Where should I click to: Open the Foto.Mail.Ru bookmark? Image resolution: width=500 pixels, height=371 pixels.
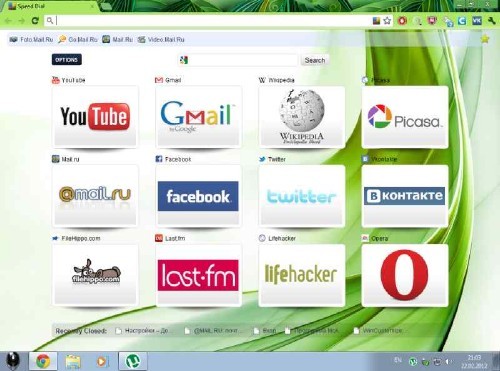(31, 39)
